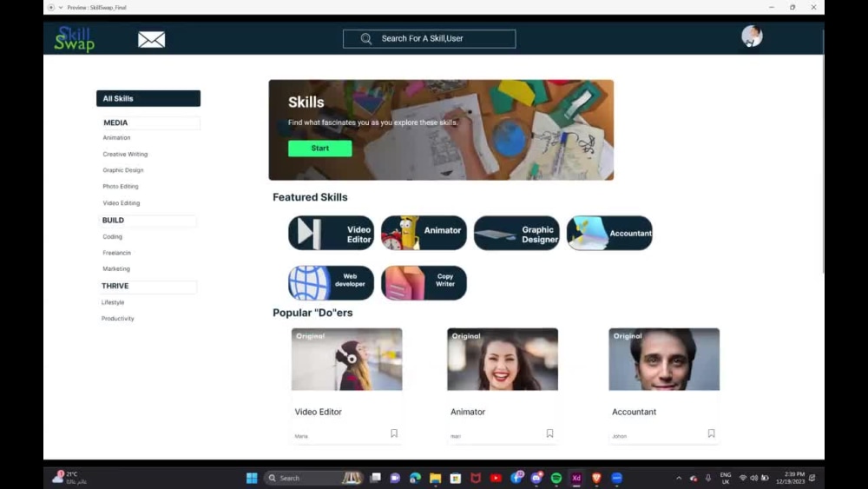868x489 pixels.
Task: Open the volume speaker tray icon
Action: (x=754, y=478)
